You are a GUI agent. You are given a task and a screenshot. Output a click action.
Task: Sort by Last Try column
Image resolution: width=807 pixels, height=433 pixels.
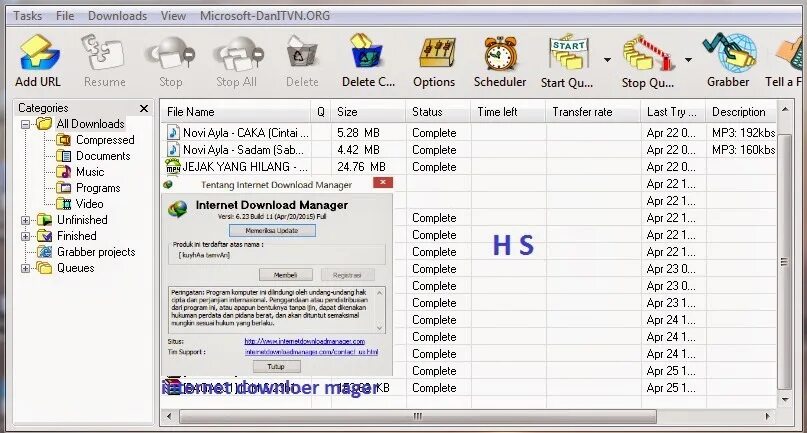(x=673, y=112)
